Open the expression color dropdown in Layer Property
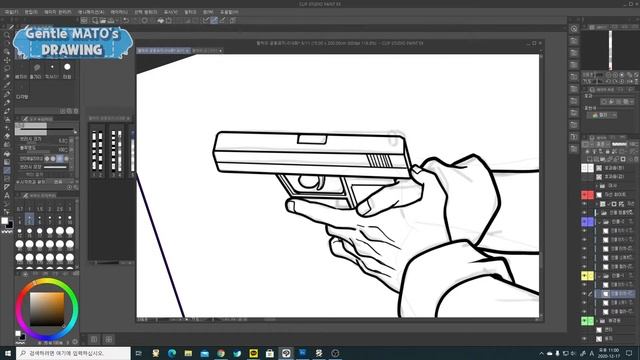 click(x=614, y=116)
